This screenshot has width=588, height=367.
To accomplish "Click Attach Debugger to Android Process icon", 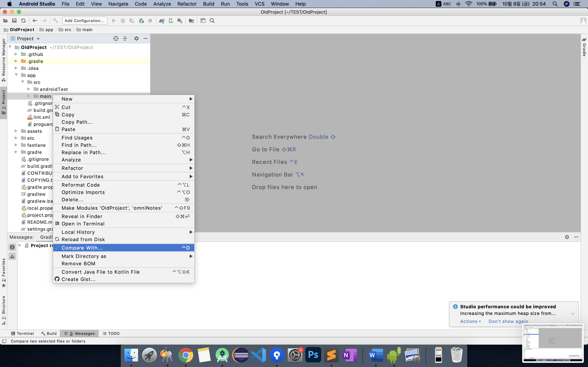I will 141,21.
